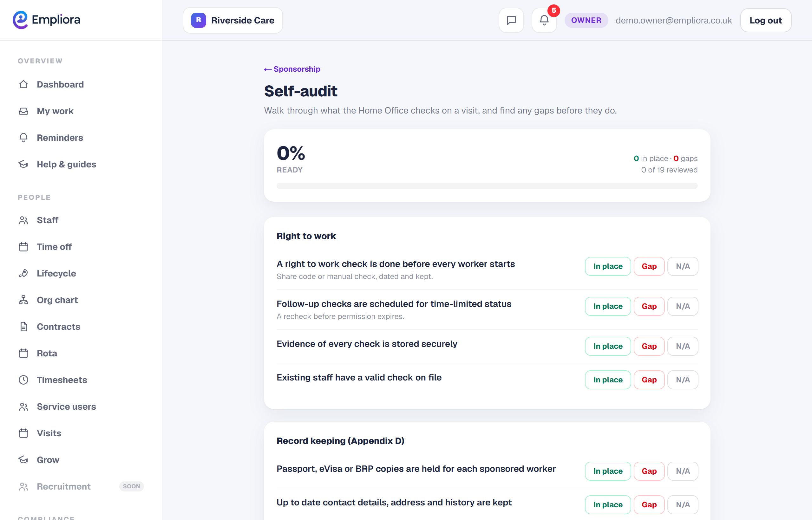Open My work via the inbox icon
This screenshot has height=520, width=812.
click(23, 111)
